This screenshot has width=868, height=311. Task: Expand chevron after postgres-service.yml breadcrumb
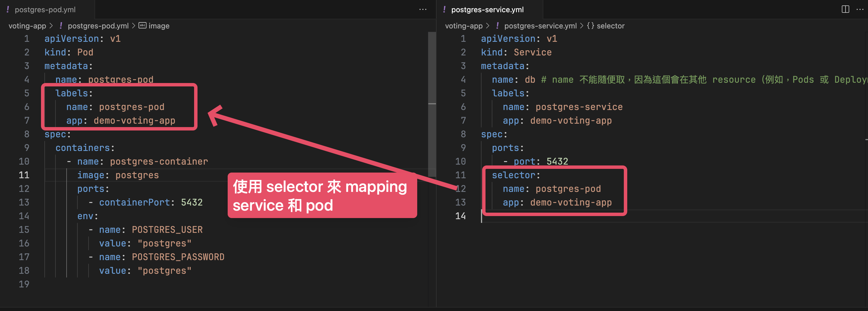[582, 26]
